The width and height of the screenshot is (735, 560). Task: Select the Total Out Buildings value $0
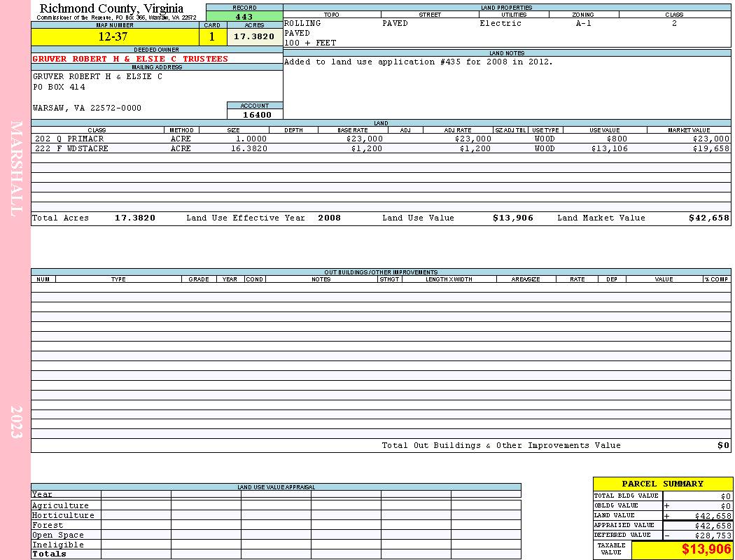723,446
